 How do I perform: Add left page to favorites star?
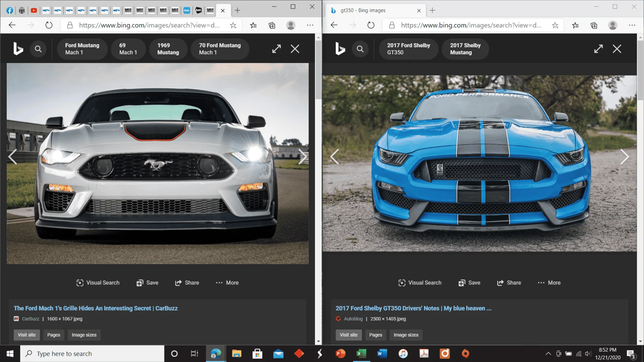coord(233,25)
